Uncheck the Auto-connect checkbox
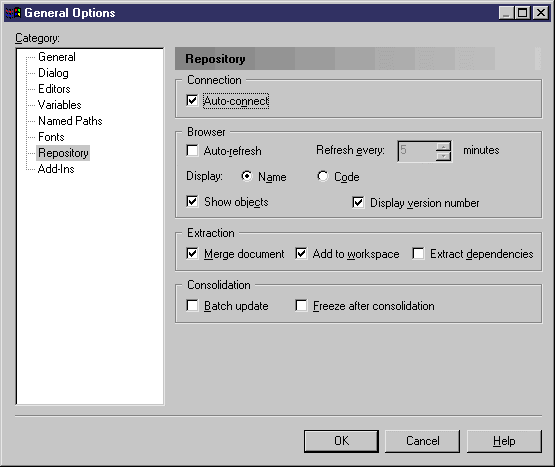Screen dimensions: 555x467 click(192, 101)
